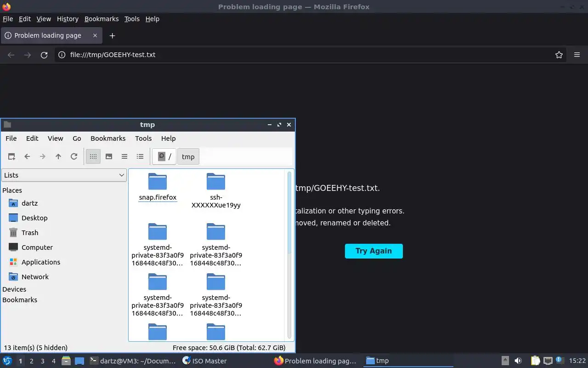
Task: Open Firefox hamburger application menu
Action: 577,55
